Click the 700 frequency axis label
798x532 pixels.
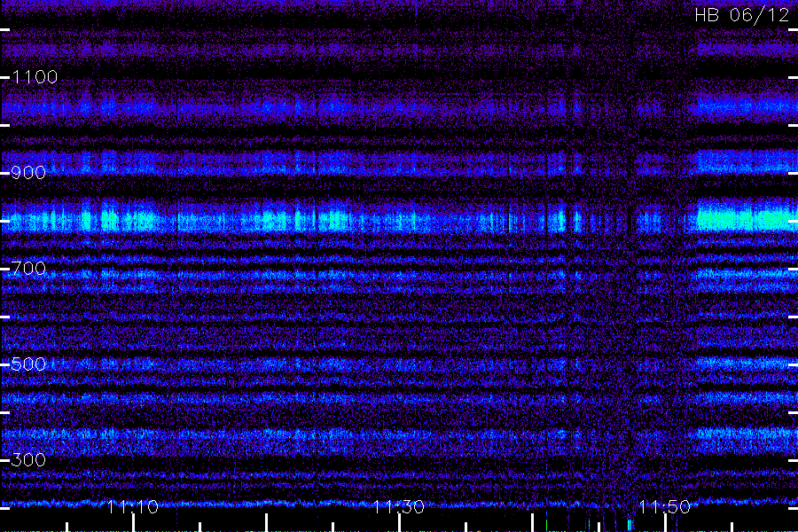point(28,269)
